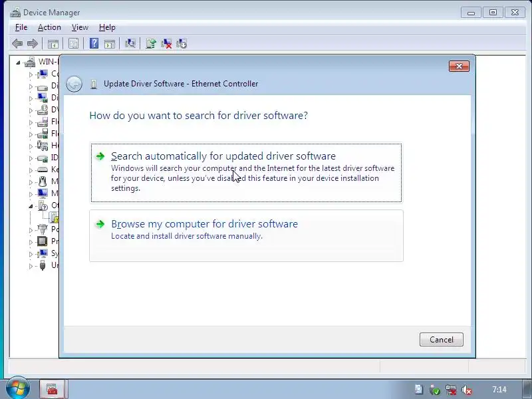Select the mouse category icon in the tree
Screen dimensions: 532x399
click(x=43, y=182)
